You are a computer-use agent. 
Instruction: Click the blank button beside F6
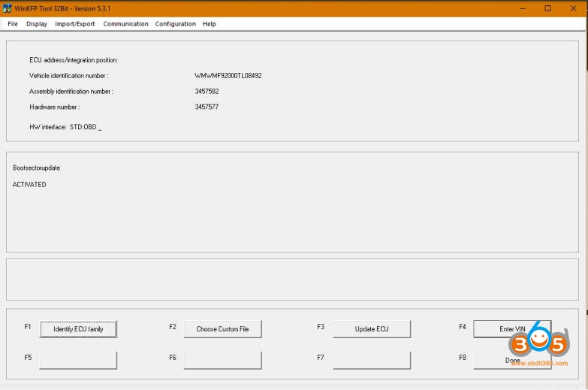222,360
